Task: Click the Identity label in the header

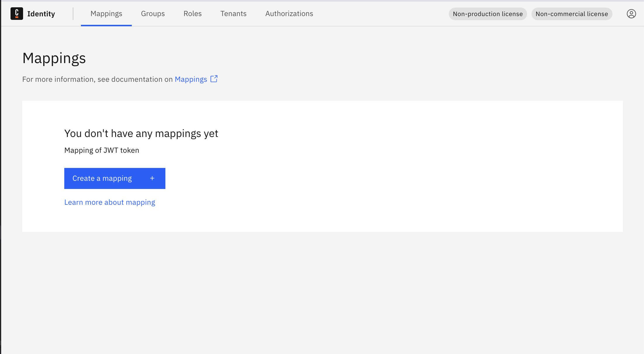Action: pyautogui.click(x=41, y=13)
